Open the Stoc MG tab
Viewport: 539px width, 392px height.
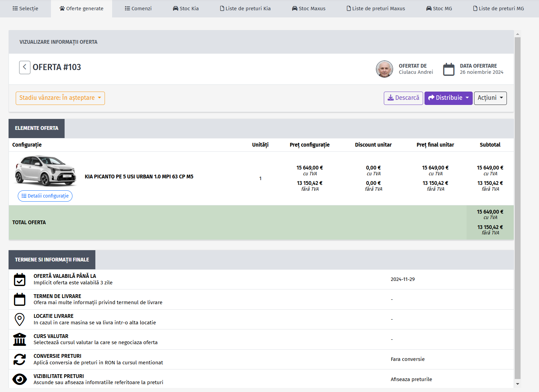coord(439,9)
